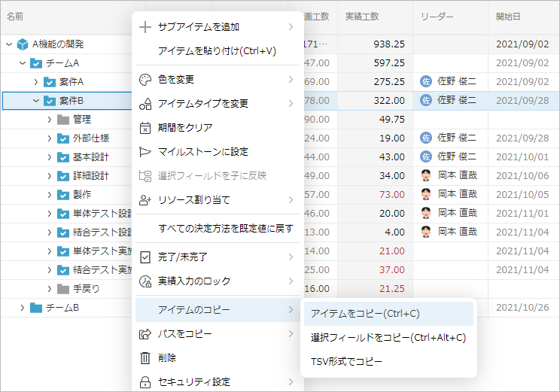Click the person icon for リソース割り当て

146,200
